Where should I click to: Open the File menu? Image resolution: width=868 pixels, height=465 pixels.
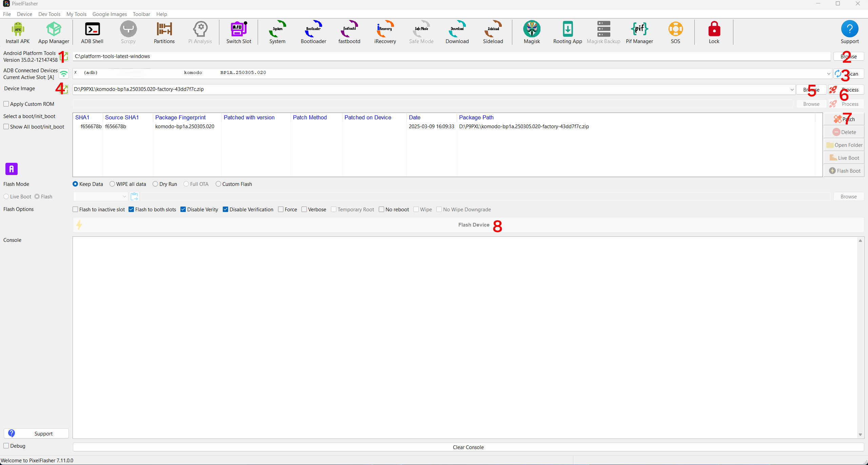click(x=7, y=14)
